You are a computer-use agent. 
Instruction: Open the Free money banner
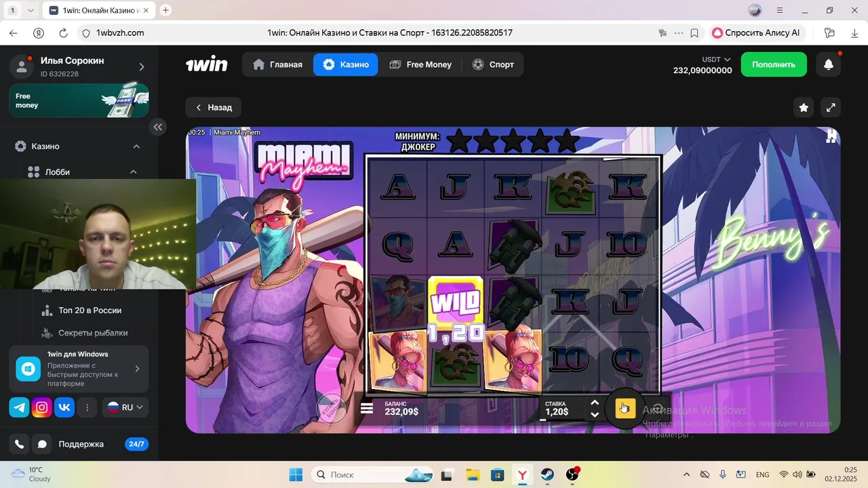pos(79,100)
